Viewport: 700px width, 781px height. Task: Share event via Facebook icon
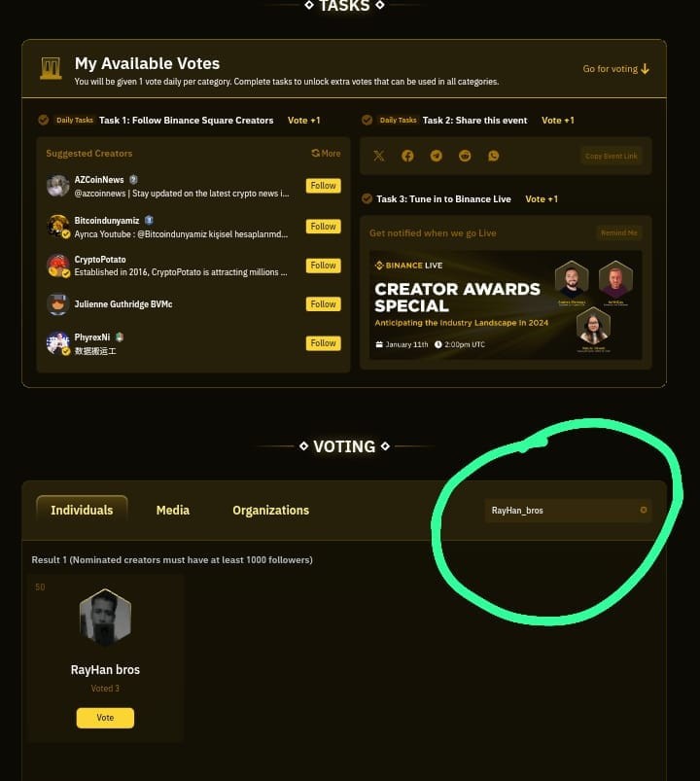[x=407, y=156]
